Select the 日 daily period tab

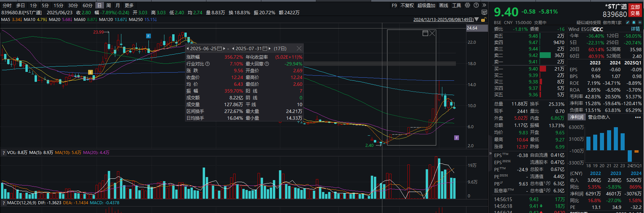tap(99, 5)
